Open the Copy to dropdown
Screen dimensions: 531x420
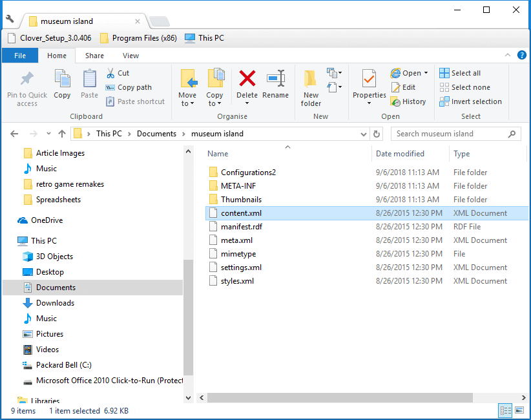pyautogui.click(x=214, y=88)
